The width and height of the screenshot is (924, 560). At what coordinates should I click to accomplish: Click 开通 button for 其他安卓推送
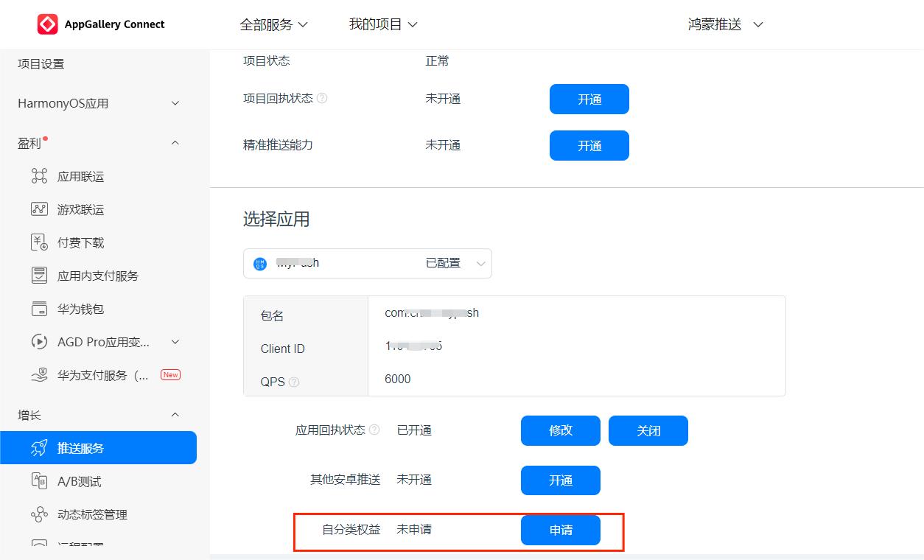[561, 480]
